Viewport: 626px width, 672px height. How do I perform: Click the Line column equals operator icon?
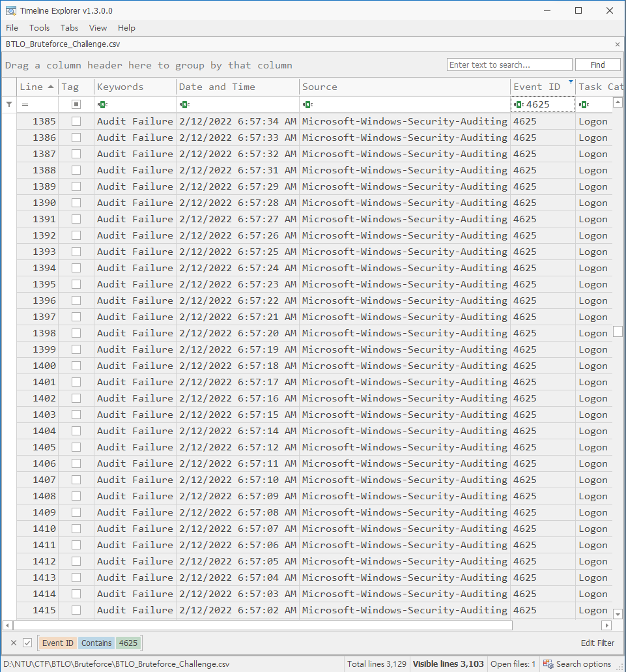point(25,104)
